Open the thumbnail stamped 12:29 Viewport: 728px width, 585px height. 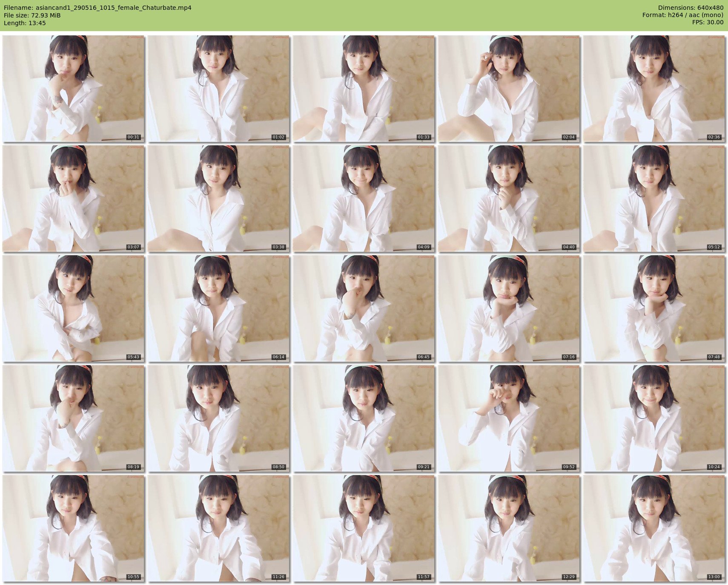click(x=509, y=528)
